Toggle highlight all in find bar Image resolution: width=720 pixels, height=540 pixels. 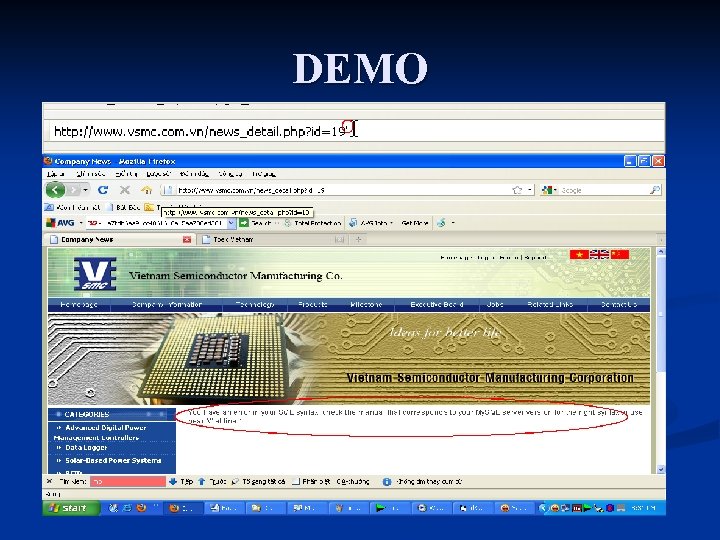(258, 481)
